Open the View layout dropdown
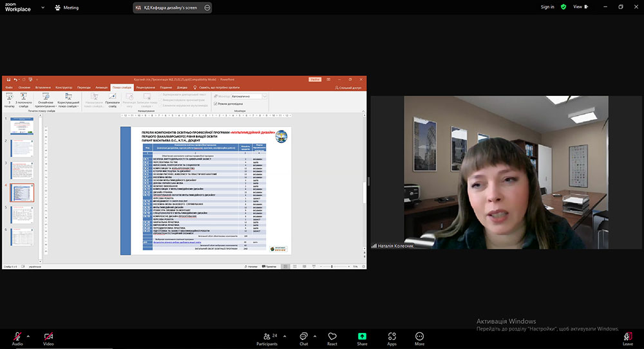Screen dimensions: 644x349 (x=581, y=7)
